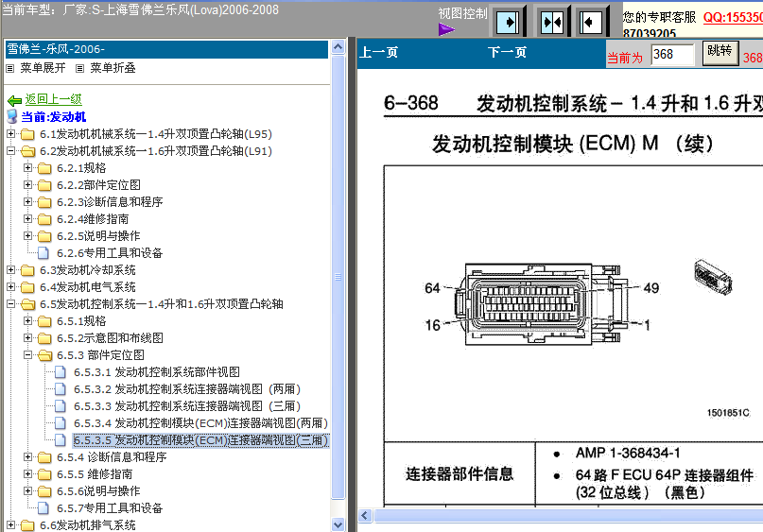Screen dimensions: 763x532
Task: Click the left-arrow view control icon
Action: [x=590, y=22]
